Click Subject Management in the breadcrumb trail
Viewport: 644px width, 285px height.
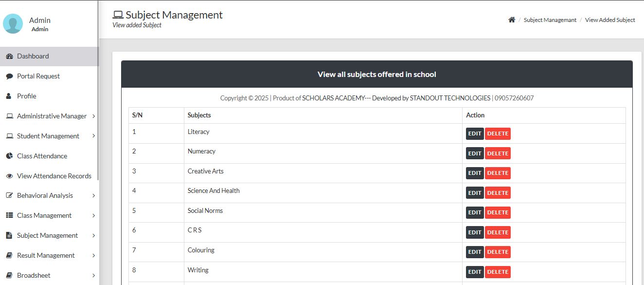coord(550,20)
